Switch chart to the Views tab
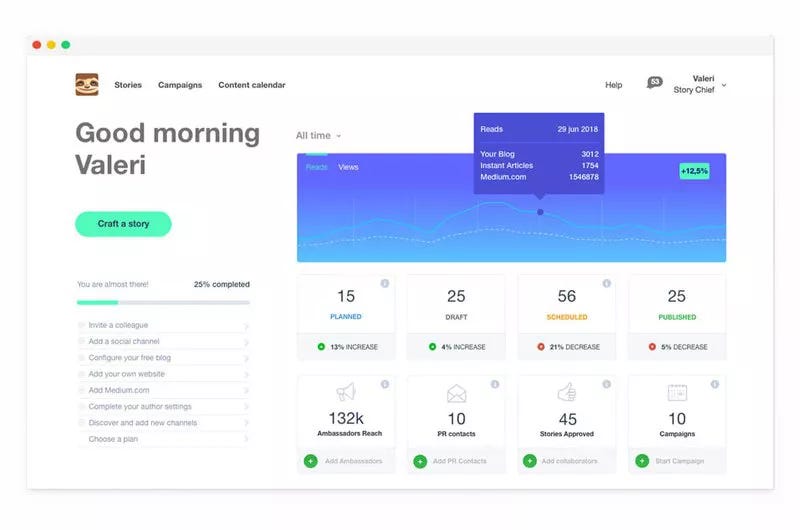Screen dimensions: 800x530 348,167
